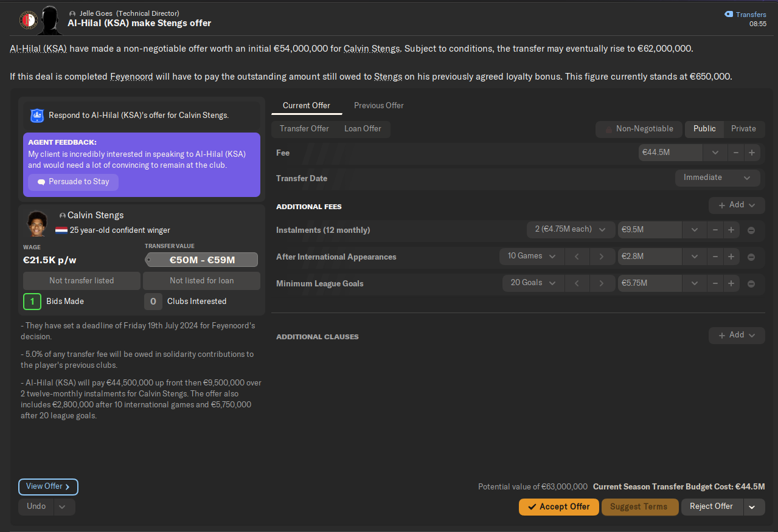The width and height of the screenshot is (778, 532).
Task: Decrease the International Appearances amount with minus
Action: point(715,257)
